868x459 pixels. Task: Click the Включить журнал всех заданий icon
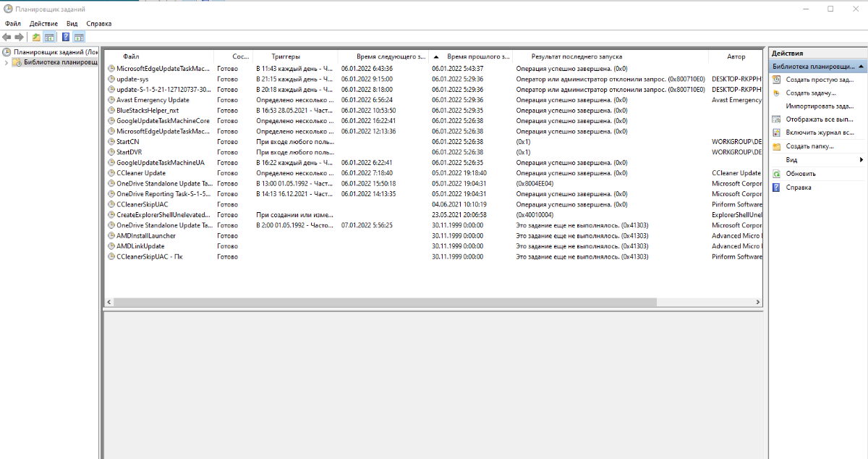777,132
